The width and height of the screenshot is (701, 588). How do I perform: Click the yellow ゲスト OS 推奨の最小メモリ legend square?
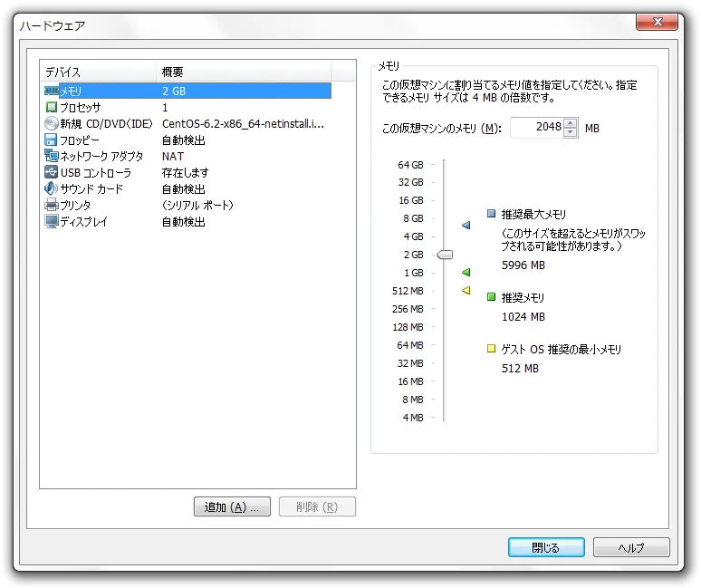[491, 348]
